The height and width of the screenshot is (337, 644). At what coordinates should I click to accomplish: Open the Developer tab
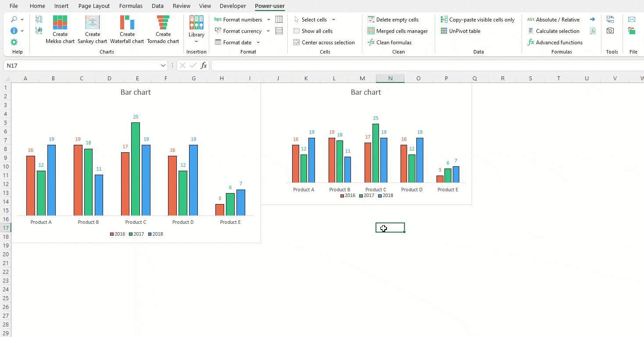(x=233, y=6)
